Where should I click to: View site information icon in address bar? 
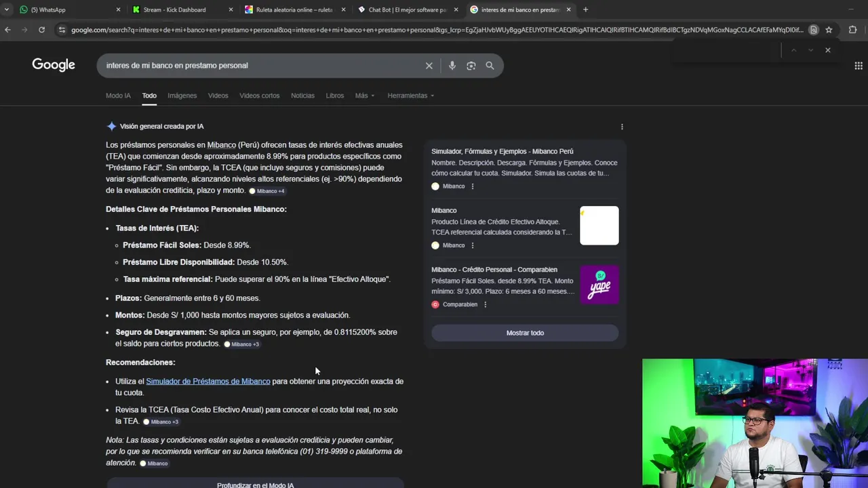(62, 30)
